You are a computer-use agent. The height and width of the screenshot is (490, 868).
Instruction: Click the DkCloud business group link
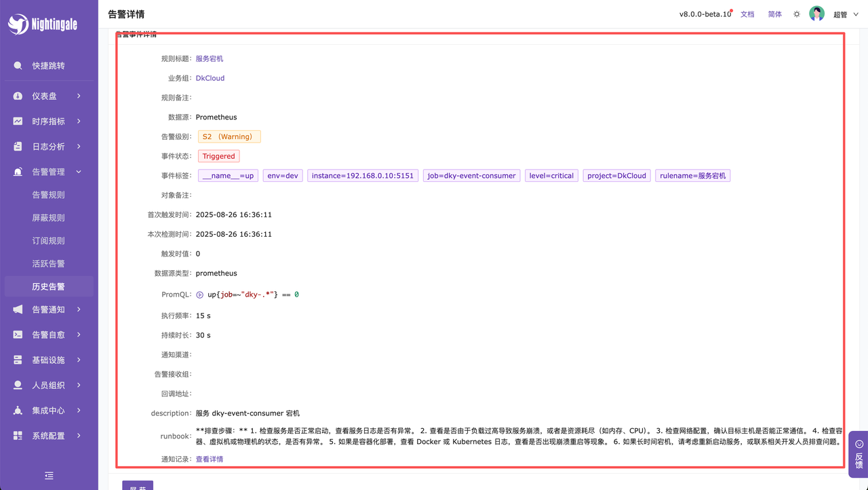pyautogui.click(x=210, y=78)
